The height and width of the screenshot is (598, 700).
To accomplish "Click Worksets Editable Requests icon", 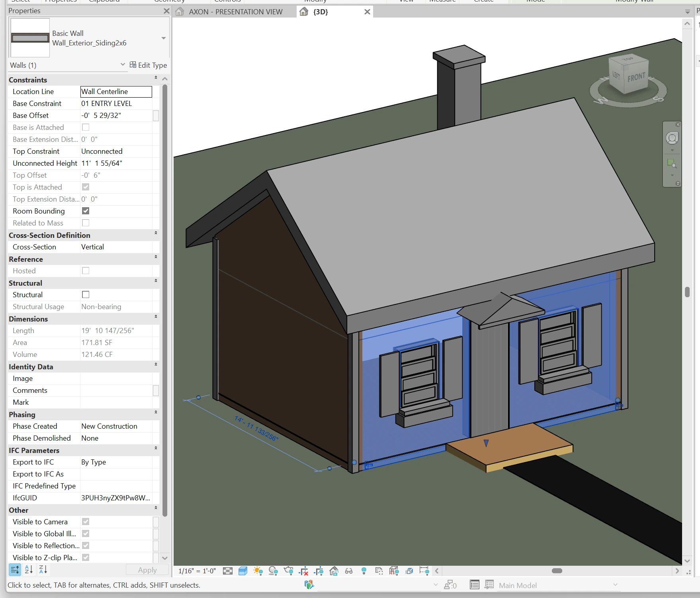I will (450, 585).
